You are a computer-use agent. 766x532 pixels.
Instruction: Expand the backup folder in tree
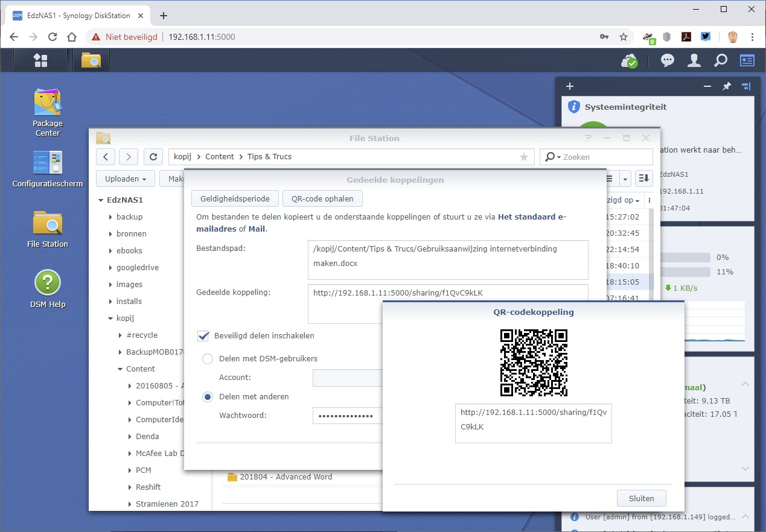pyautogui.click(x=110, y=217)
